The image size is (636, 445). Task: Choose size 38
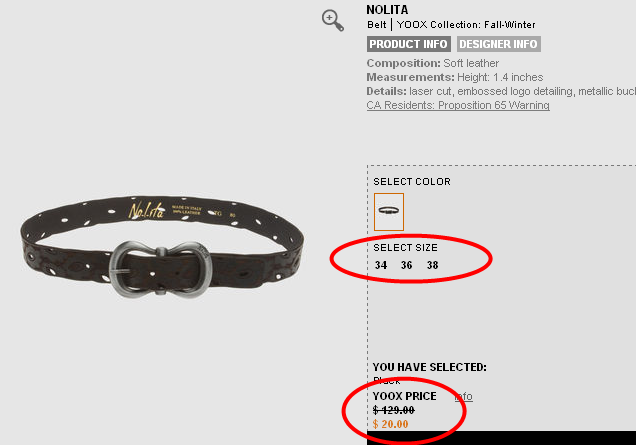[432, 265]
